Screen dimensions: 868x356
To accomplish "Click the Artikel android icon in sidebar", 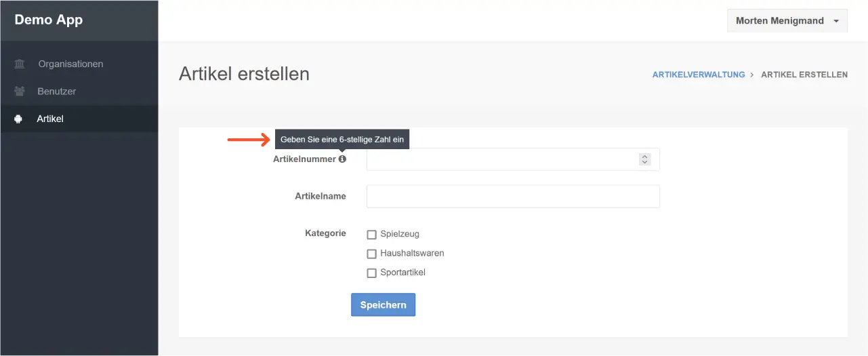I will pos(18,119).
